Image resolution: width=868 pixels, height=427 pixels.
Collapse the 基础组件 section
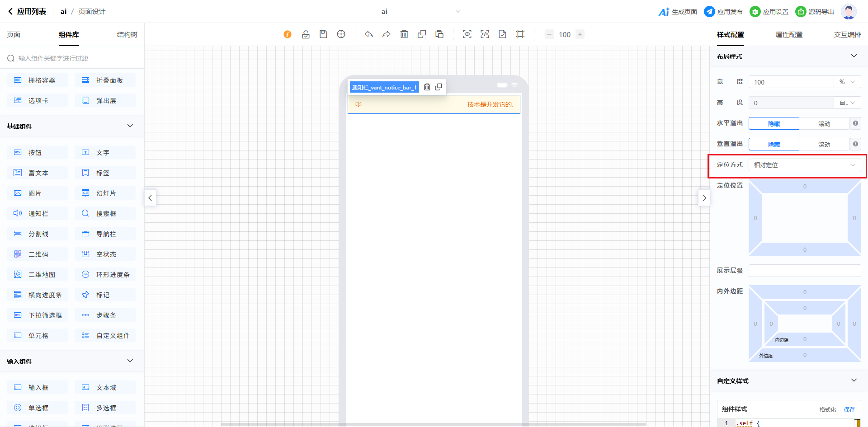point(130,126)
